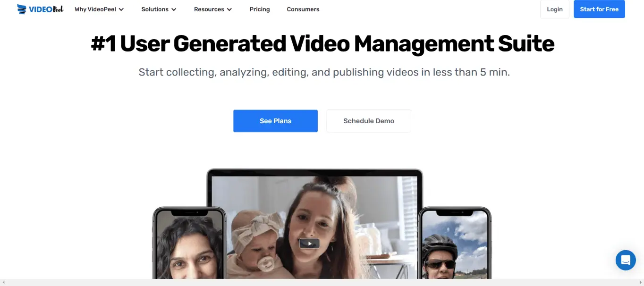Click the chevron beside Solutions
Screen dimensions: 644x286
pos(174,8)
